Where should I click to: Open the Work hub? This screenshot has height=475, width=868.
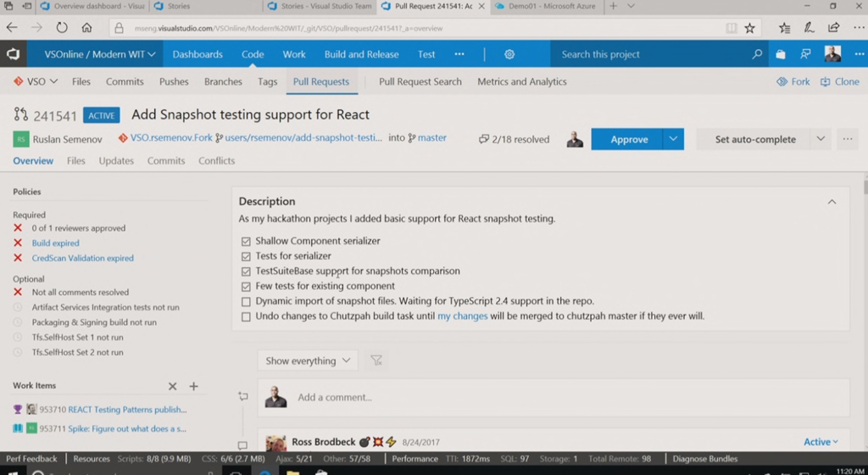click(x=294, y=54)
